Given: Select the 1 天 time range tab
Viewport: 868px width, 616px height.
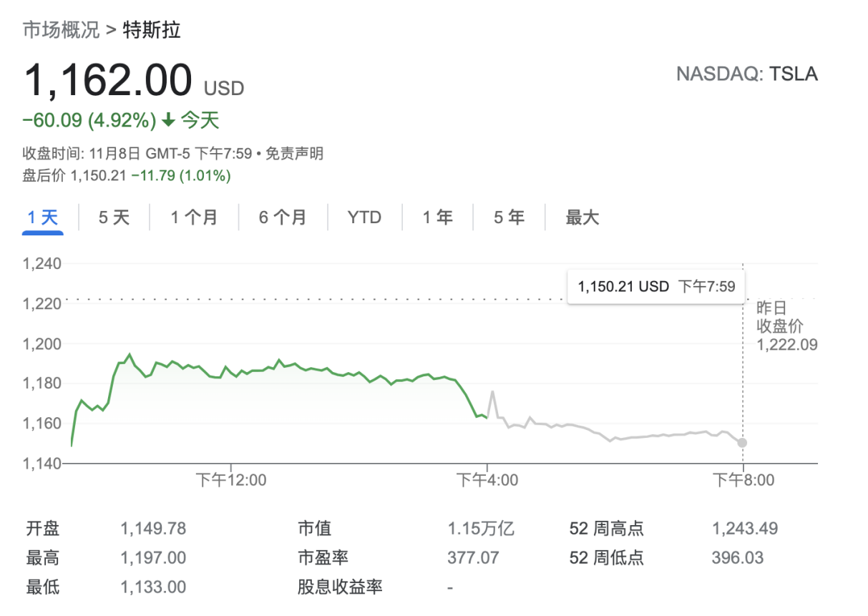Looking at the screenshot, I should (43, 217).
